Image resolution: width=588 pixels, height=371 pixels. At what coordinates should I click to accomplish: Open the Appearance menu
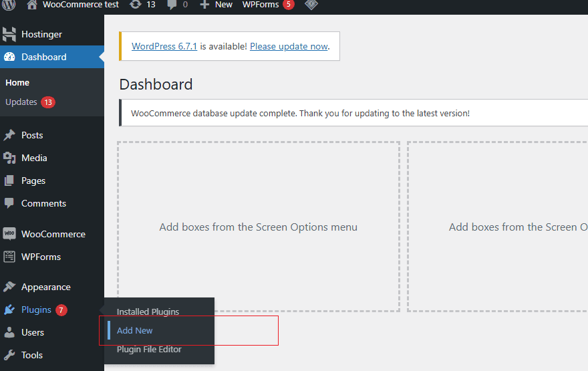tap(45, 287)
